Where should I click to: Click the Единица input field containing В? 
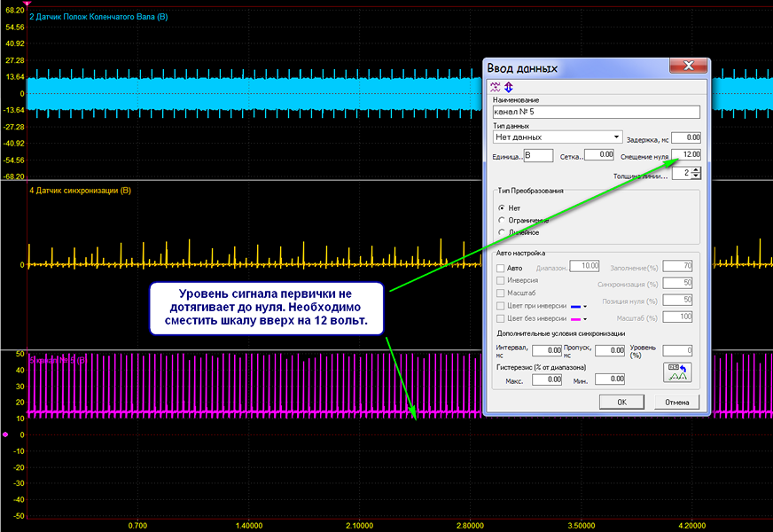[x=538, y=155]
